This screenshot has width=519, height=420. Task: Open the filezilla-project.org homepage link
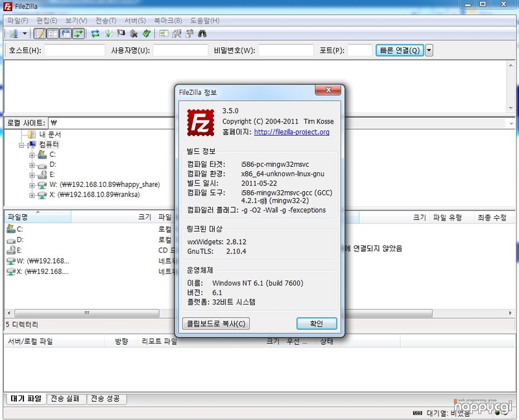pyautogui.click(x=291, y=132)
